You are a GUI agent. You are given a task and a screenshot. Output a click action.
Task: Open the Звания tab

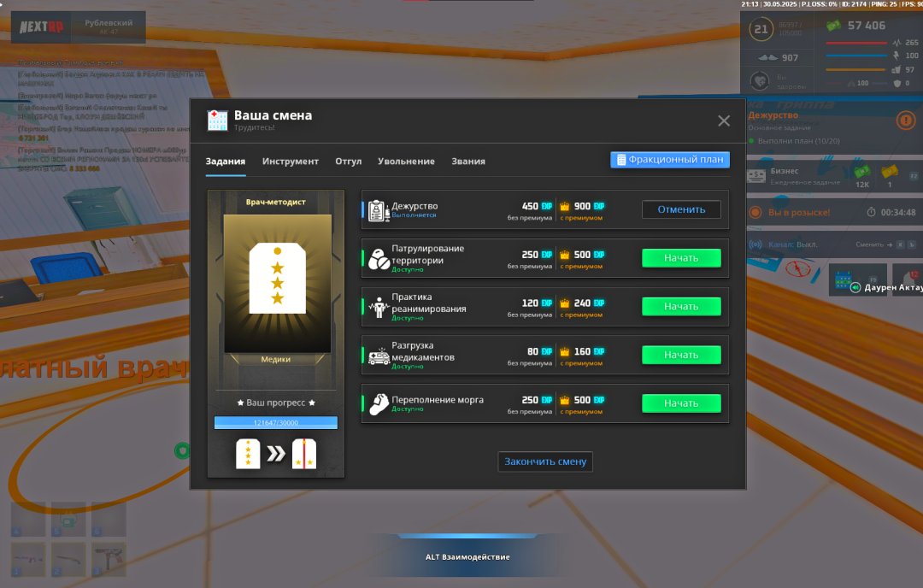pyautogui.click(x=468, y=162)
